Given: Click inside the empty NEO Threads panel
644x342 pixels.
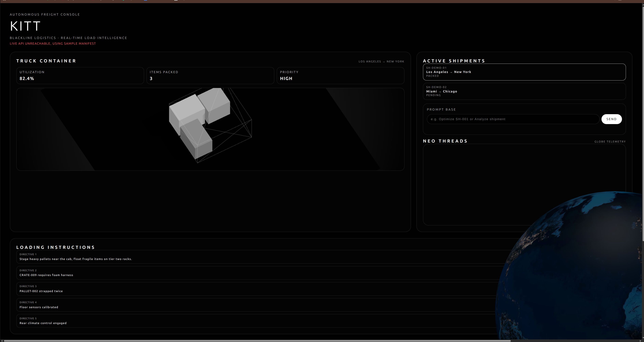Looking at the screenshot, I should click(x=488, y=175).
